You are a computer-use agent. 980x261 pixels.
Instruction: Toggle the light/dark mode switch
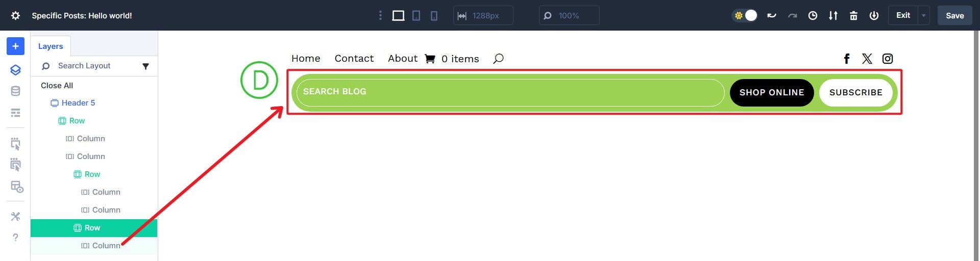tap(745, 16)
